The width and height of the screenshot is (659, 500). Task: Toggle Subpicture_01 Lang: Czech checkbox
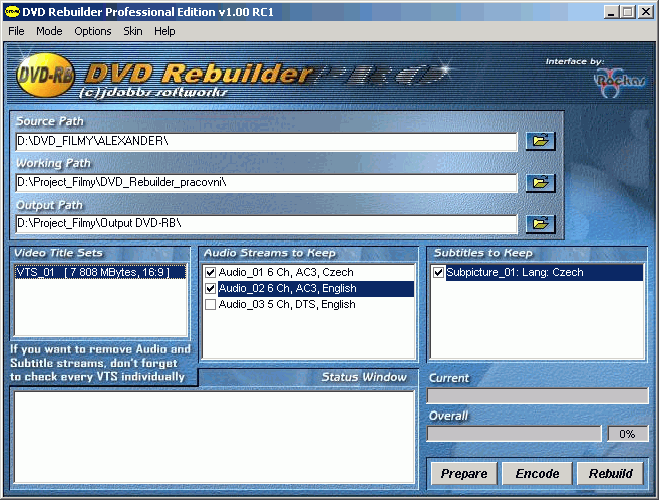438,273
